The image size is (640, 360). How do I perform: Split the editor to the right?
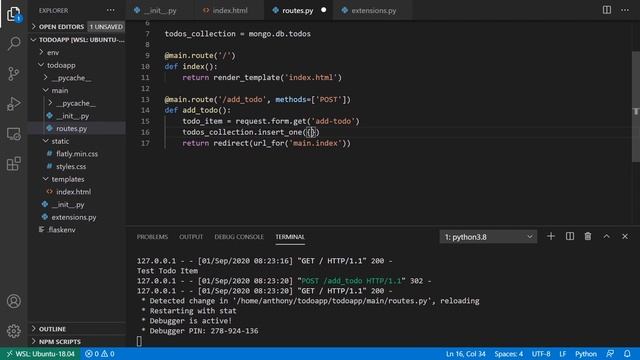[607, 10]
